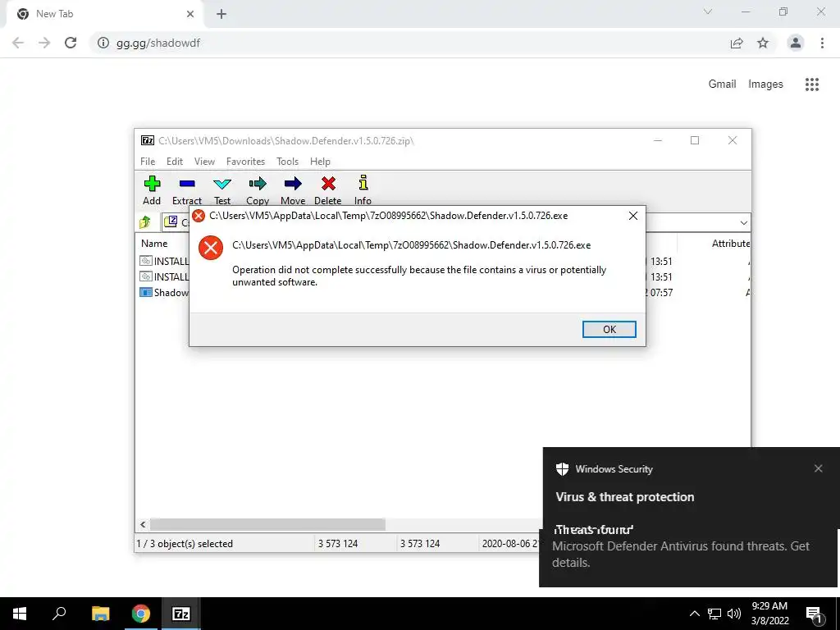This screenshot has width=840, height=630.
Task: Go back in Chrome
Action: click(18, 43)
